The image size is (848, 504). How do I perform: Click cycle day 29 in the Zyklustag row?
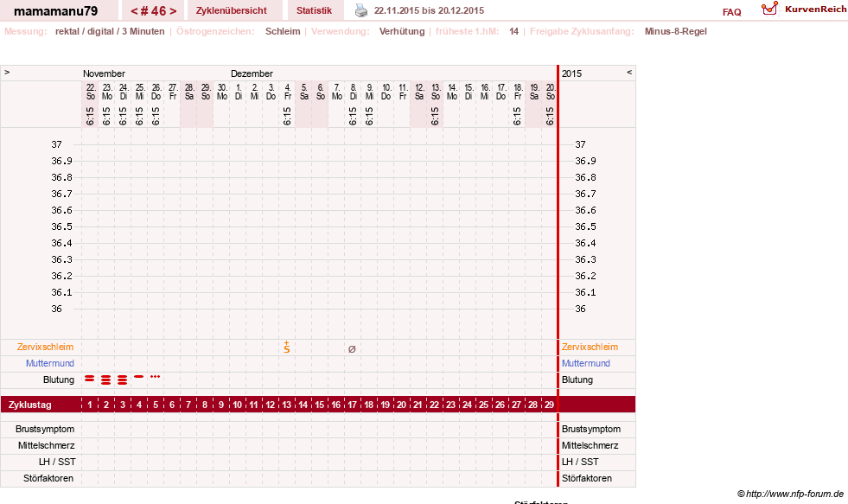549,405
